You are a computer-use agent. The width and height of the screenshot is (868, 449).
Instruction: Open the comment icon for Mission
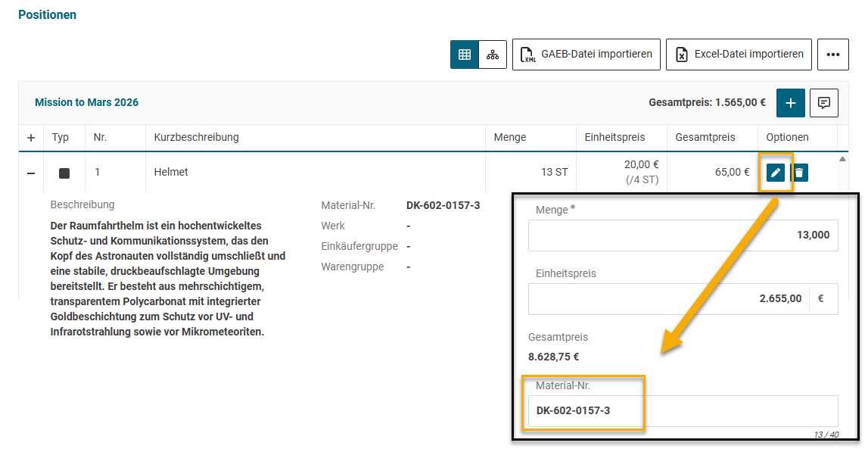point(824,103)
